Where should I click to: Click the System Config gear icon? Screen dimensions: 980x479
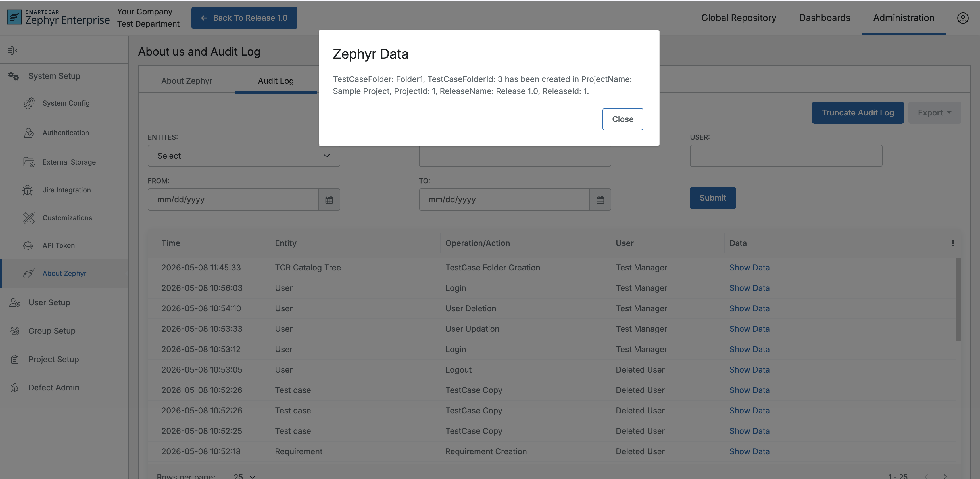pyautogui.click(x=29, y=103)
